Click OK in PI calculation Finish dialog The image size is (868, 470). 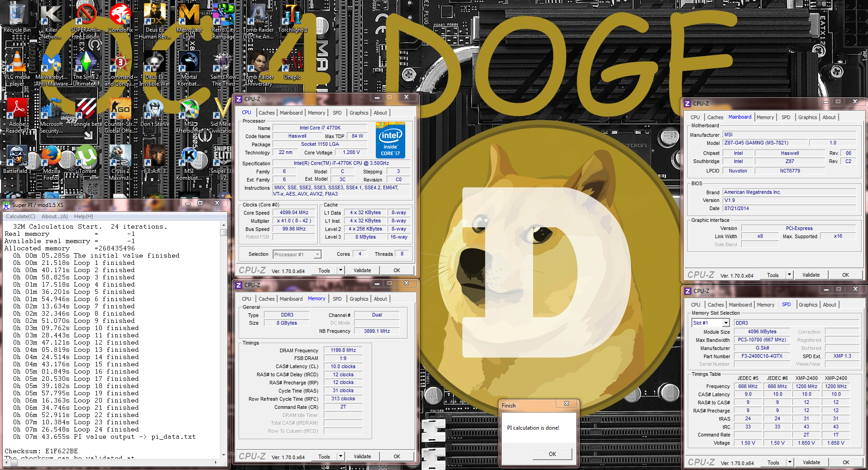[x=552, y=454]
